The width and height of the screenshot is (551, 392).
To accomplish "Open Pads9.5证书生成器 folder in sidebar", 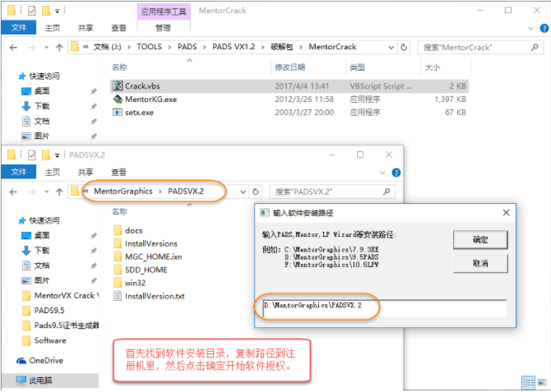I will pos(60,325).
